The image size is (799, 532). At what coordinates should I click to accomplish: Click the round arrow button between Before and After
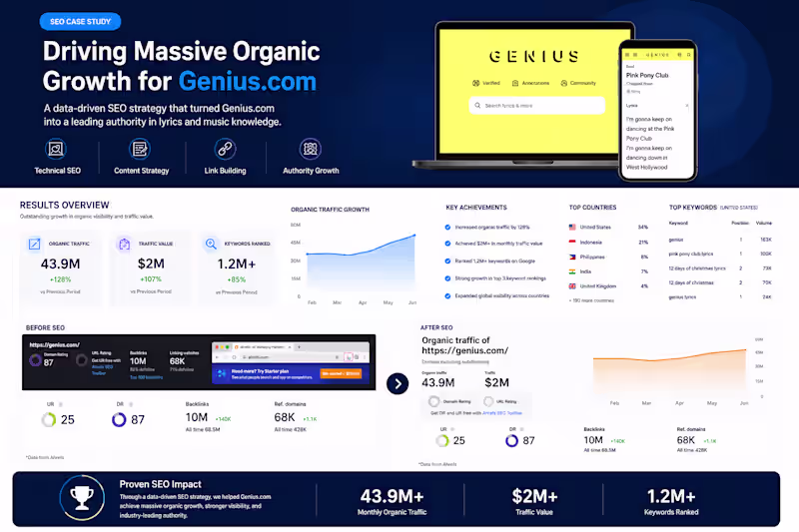(398, 384)
